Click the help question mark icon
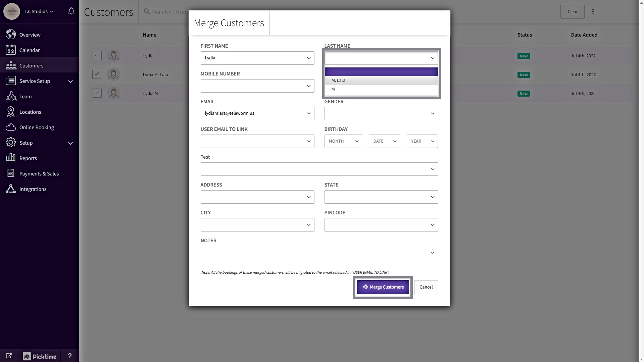The image size is (644, 362). coord(69,356)
